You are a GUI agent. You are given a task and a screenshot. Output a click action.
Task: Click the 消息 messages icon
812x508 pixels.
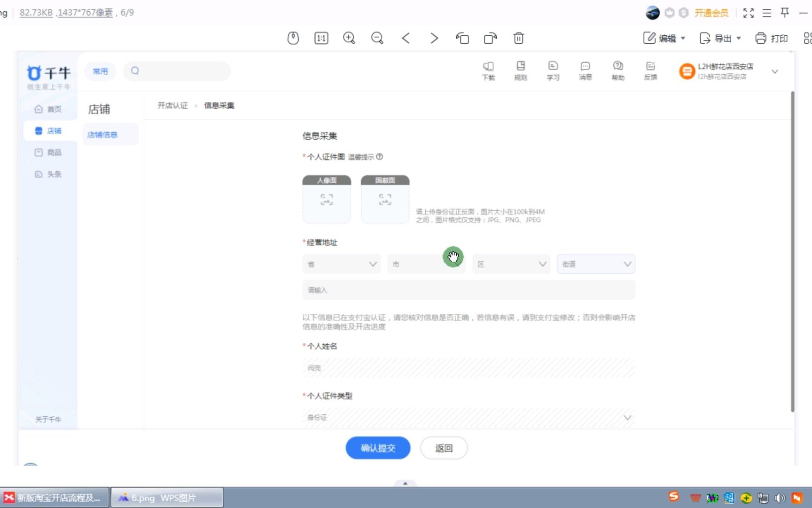(586, 71)
